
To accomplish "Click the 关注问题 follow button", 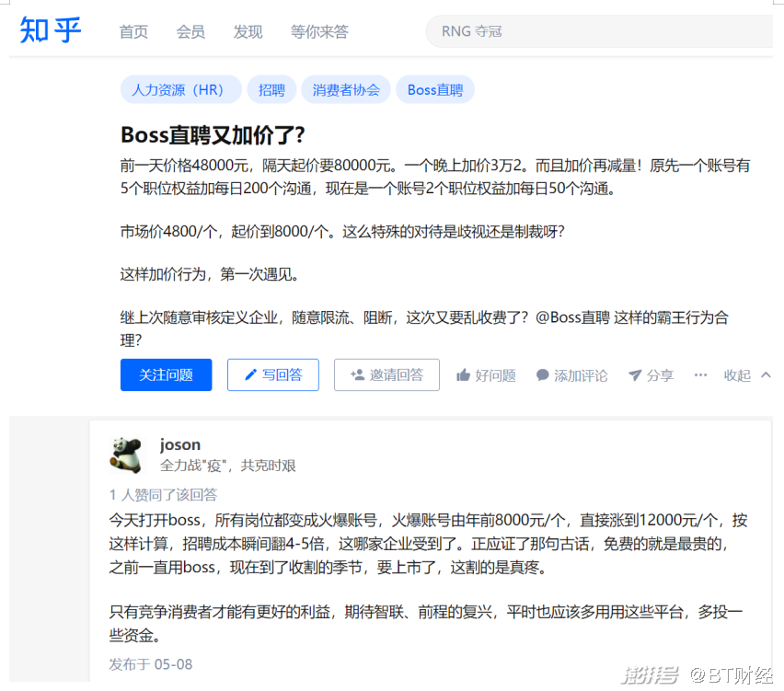I will click(166, 375).
